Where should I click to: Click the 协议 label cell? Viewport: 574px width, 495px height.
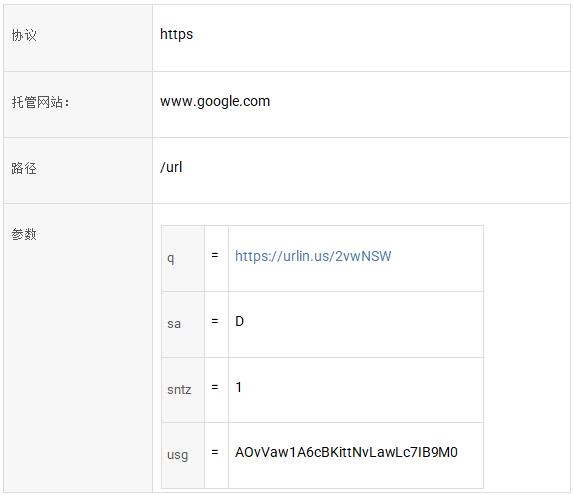(78, 38)
